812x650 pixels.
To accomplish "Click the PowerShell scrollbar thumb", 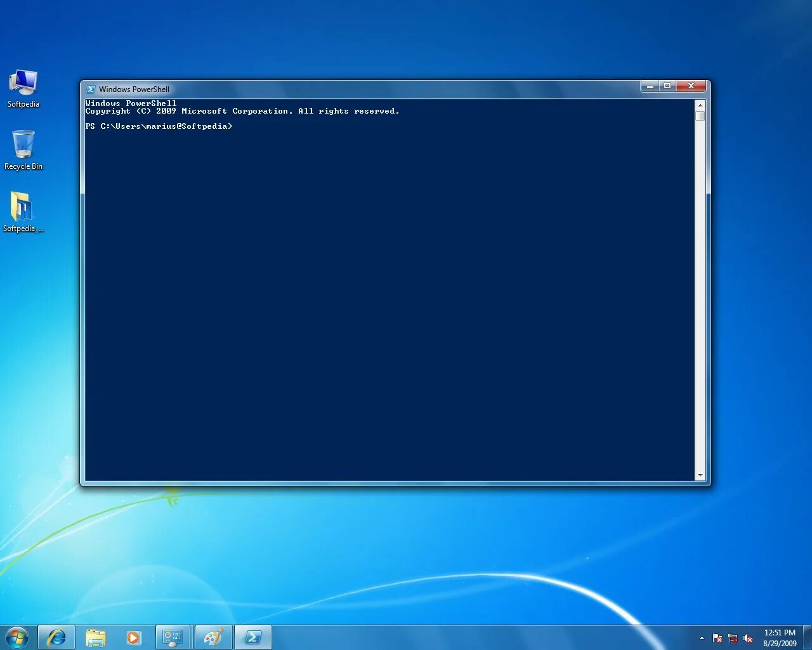I will 700,116.
